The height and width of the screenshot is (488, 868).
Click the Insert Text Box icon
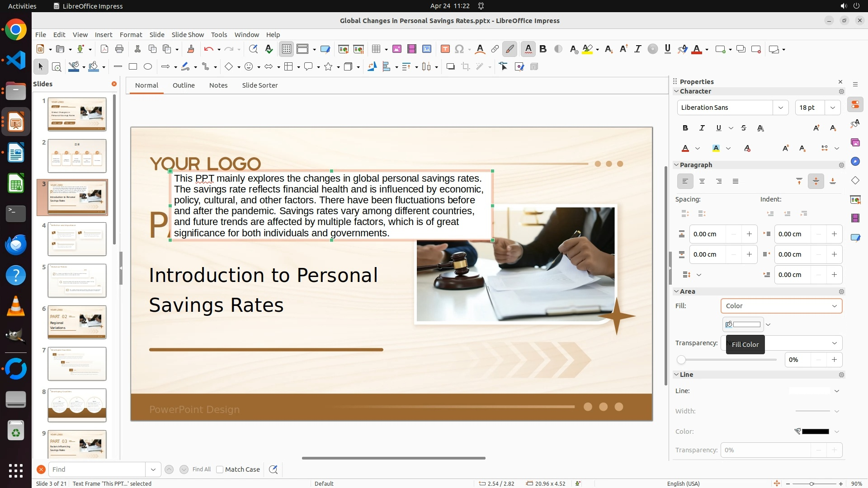pos(445,49)
